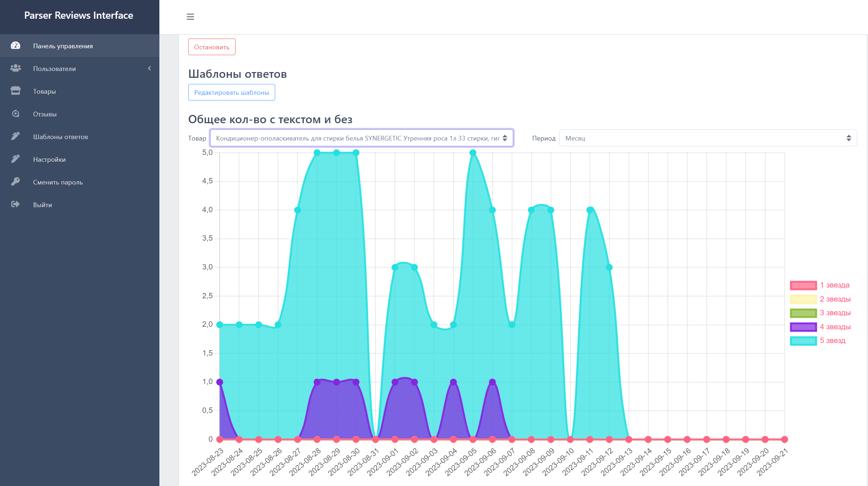Image resolution: width=868 pixels, height=486 pixels.
Task: Click the 5-star point at 2023-09-12
Action: pos(609,267)
